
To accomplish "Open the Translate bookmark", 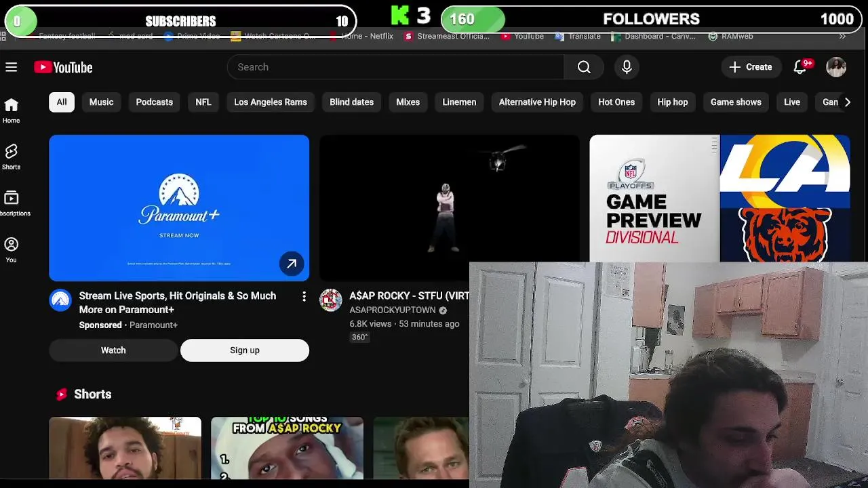I will point(578,37).
